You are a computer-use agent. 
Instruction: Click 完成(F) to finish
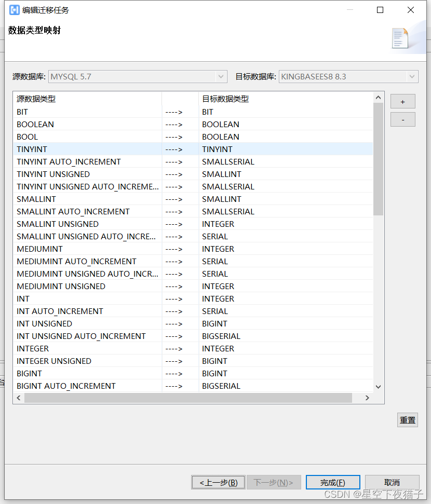pyautogui.click(x=333, y=482)
